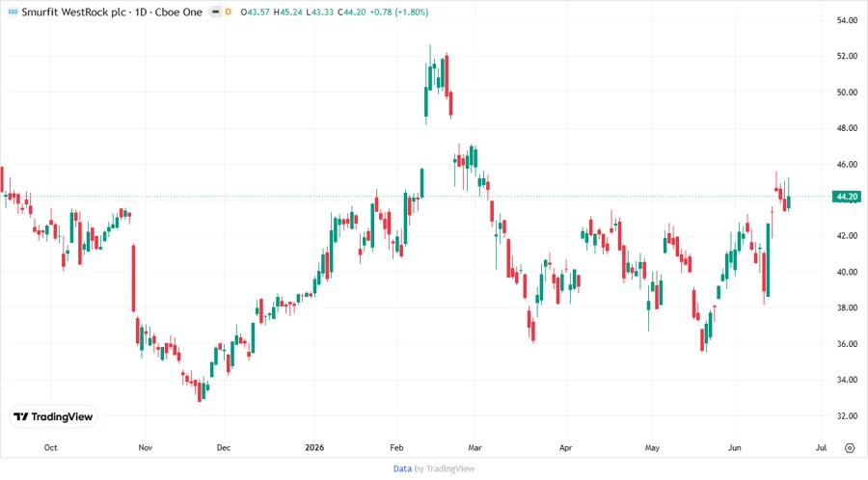Click the 36.00 price axis label
This screenshot has width=868, height=480.
(x=847, y=344)
